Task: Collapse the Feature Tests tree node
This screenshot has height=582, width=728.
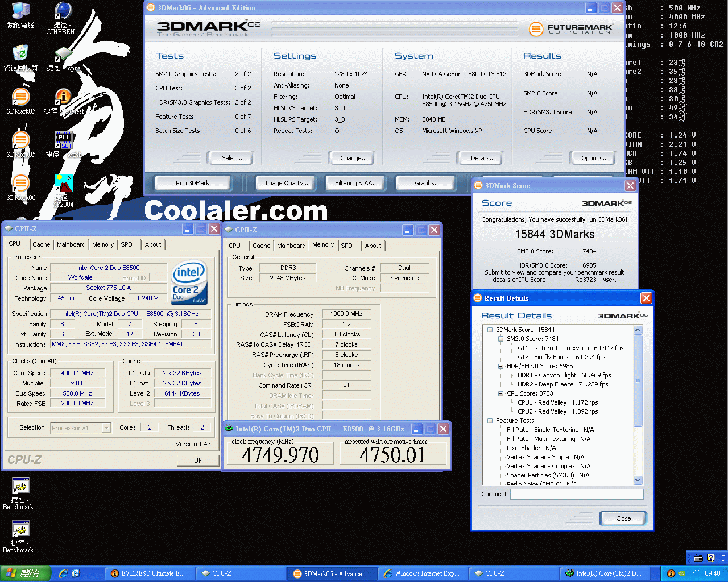Action: click(x=490, y=421)
